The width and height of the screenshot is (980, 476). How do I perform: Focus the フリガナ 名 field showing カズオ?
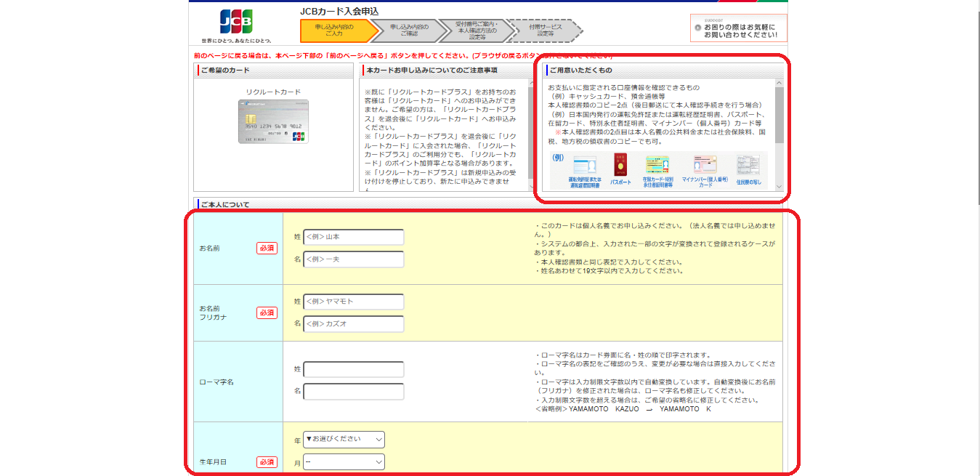click(353, 323)
